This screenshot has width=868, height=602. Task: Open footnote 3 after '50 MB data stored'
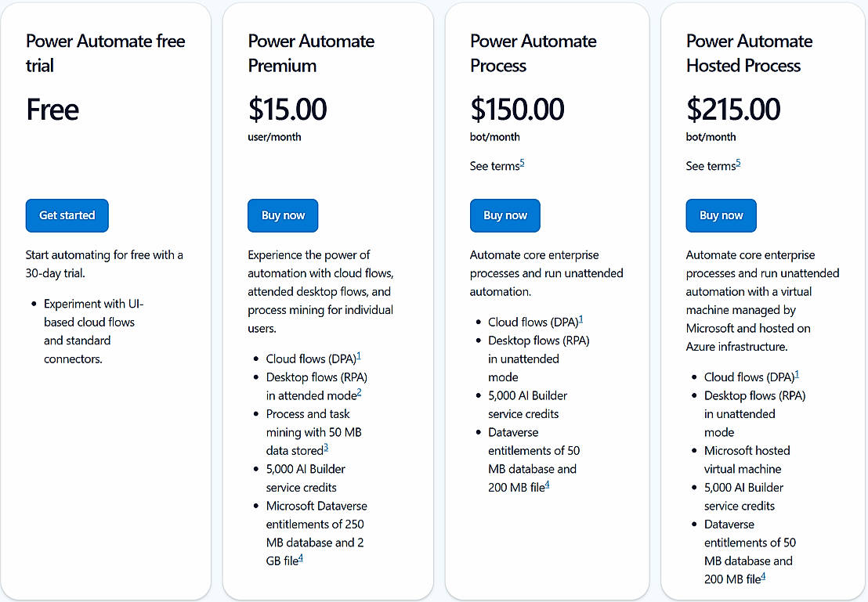(326, 448)
